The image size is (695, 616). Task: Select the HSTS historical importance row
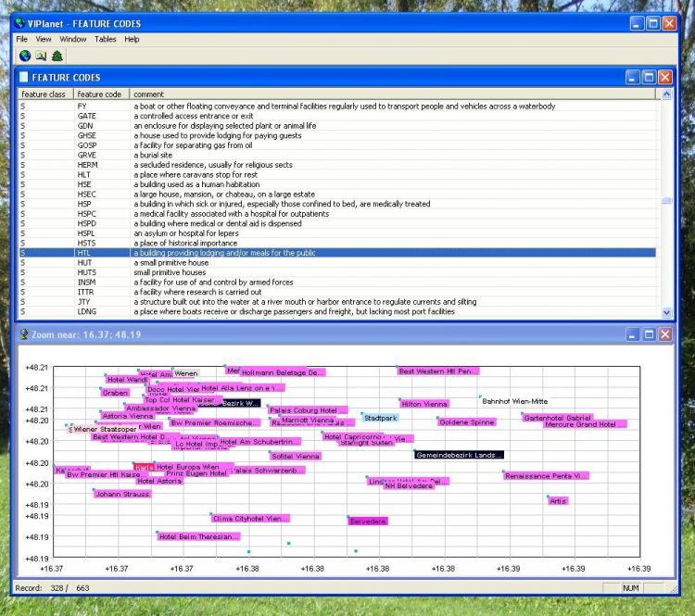[x=337, y=243]
